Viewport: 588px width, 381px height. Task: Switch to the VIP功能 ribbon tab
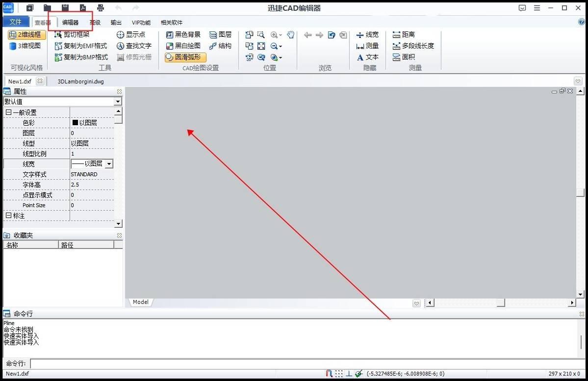(141, 23)
